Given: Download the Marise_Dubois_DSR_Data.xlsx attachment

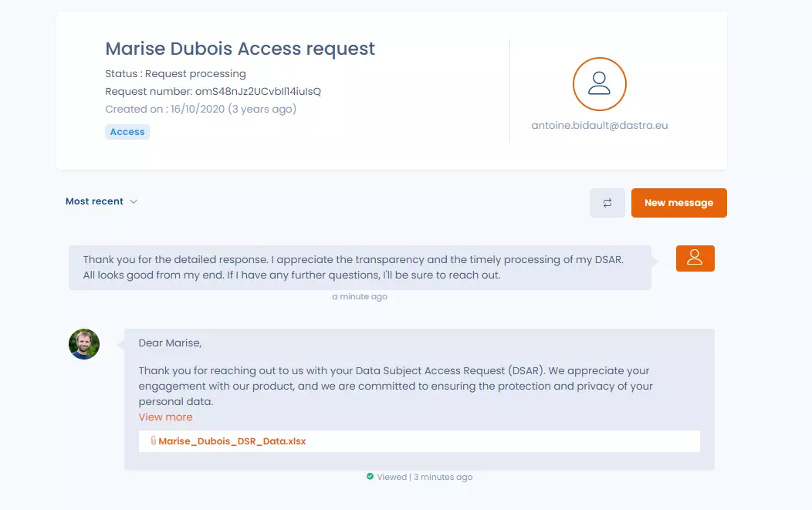Looking at the screenshot, I should coord(232,441).
